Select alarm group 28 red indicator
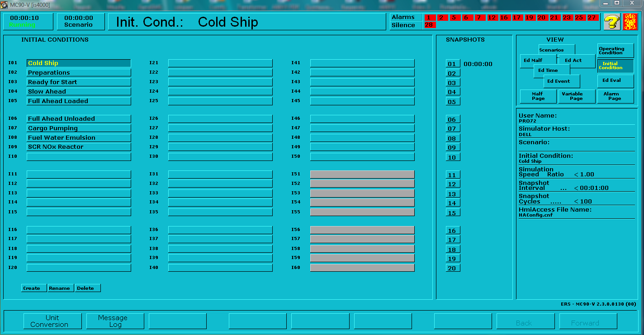 click(430, 25)
